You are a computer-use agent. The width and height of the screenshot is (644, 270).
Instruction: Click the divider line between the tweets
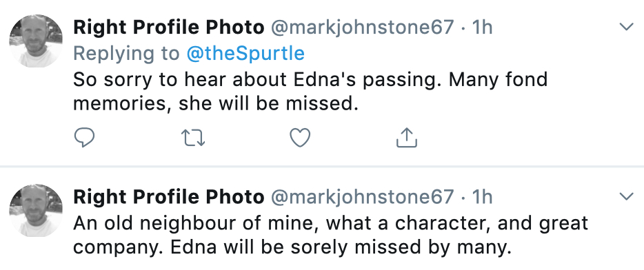(x=322, y=166)
